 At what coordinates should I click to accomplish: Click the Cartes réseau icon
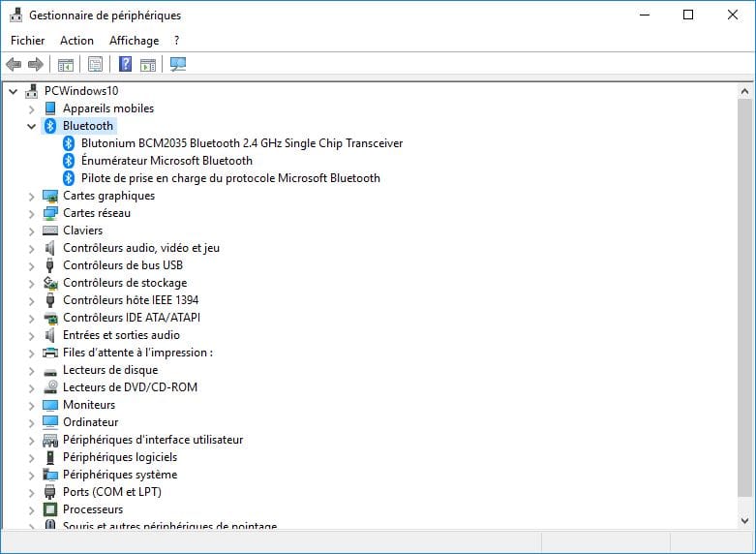point(50,213)
